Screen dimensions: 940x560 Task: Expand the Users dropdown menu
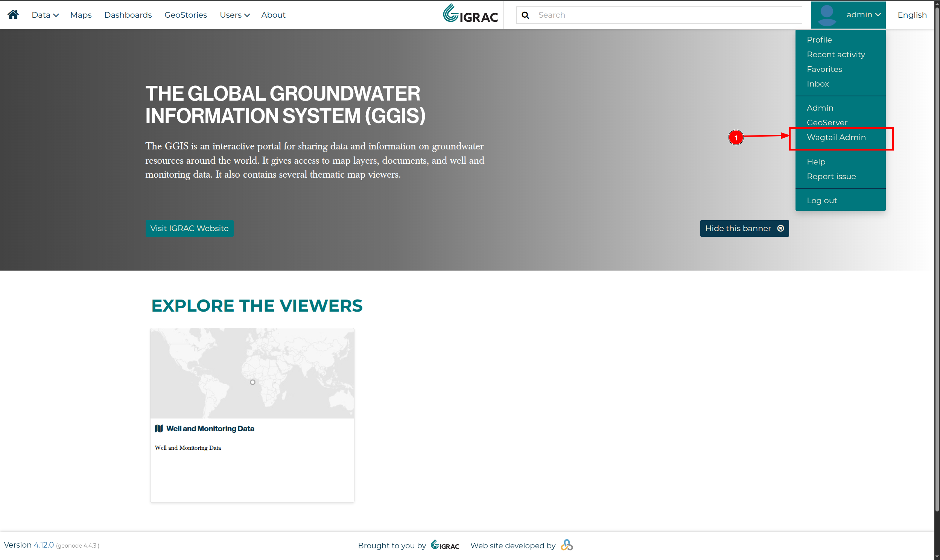tap(234, 15)
